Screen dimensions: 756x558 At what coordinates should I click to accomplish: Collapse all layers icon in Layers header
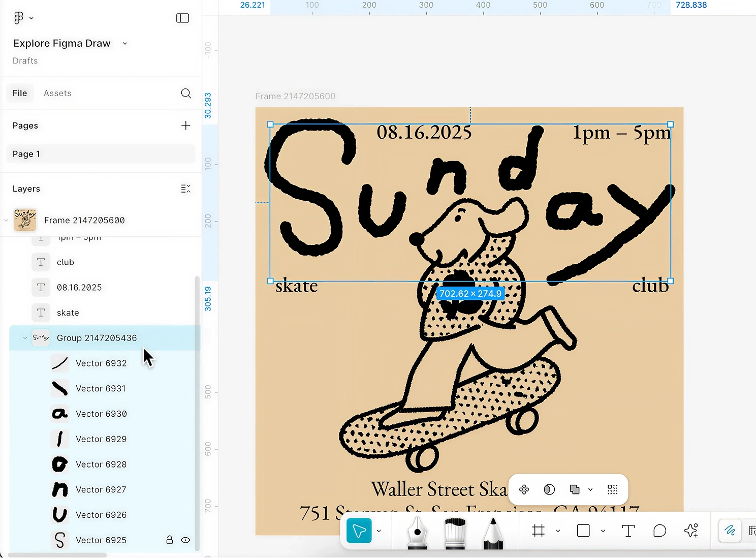point(186,189)
